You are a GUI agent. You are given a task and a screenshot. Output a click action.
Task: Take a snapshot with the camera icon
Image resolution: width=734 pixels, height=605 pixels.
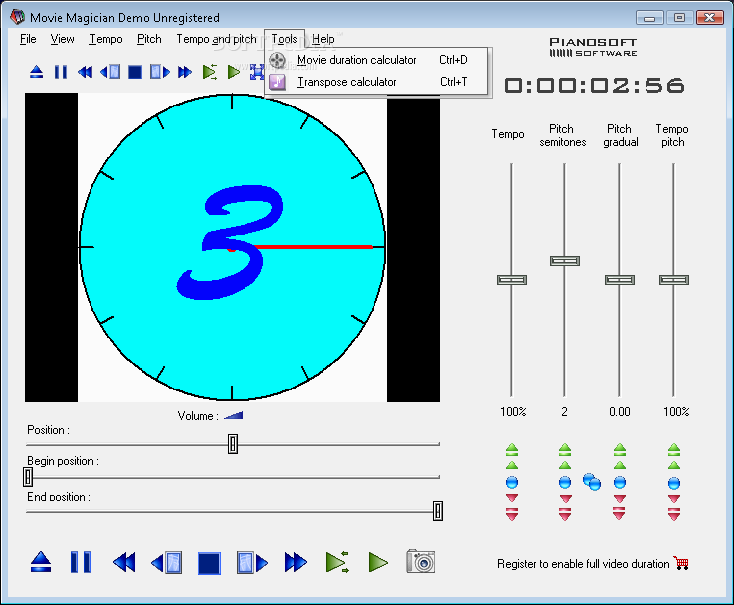click(x=421, y=561)
